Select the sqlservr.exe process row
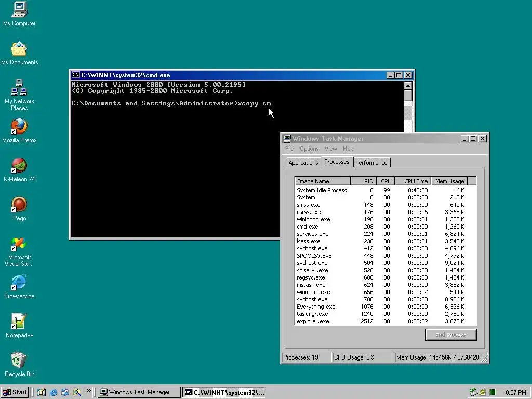532x399 pixels. point(385,270)
